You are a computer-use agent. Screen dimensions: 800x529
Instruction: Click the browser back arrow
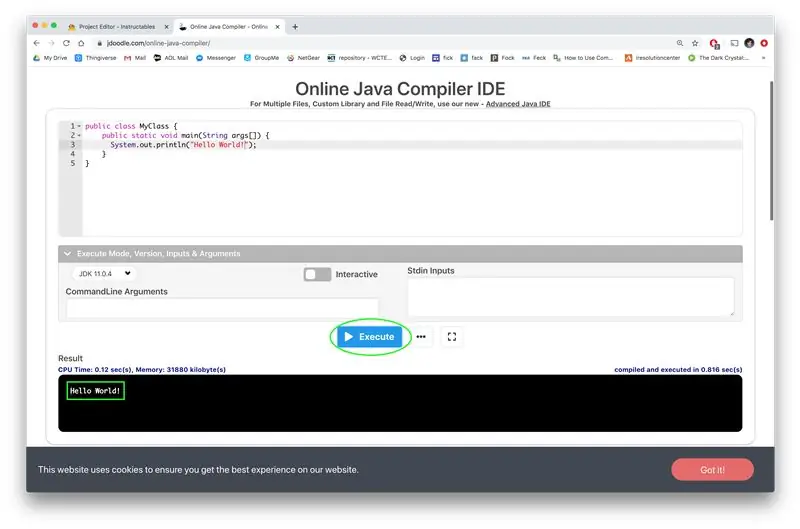[x=36, y=43]
